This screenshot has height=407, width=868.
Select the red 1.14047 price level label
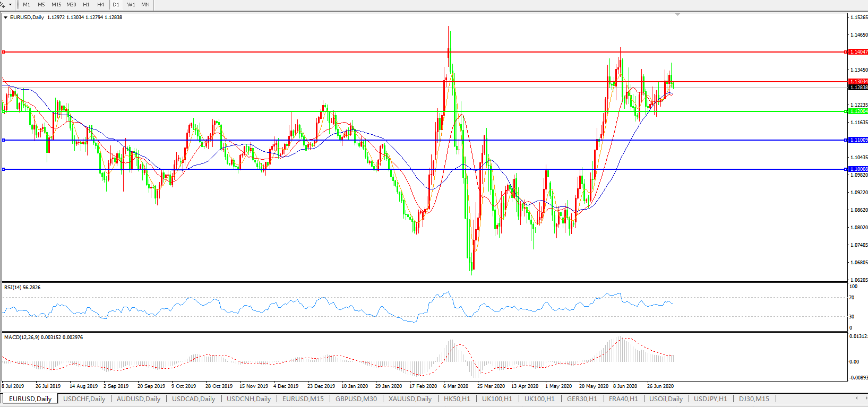pos(858,52)
